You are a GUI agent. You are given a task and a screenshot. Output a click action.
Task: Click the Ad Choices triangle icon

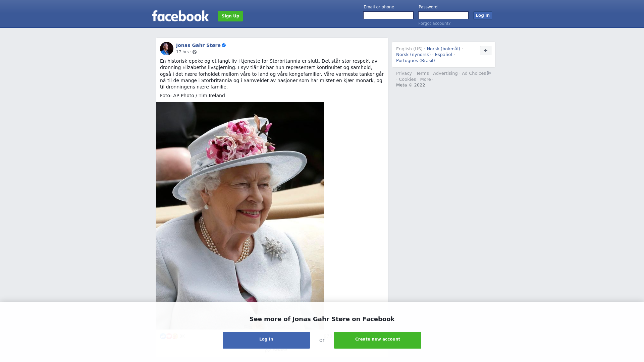[x=489, y=73]
